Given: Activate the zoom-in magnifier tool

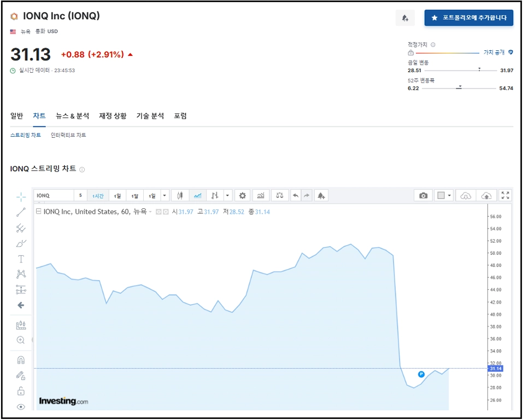Looking at the screenshot, I should pyautogui.click(x=21, y=340).
